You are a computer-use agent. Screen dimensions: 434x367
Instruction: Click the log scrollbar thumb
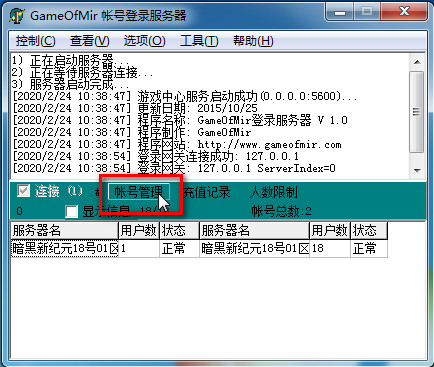tap(417, 112)
